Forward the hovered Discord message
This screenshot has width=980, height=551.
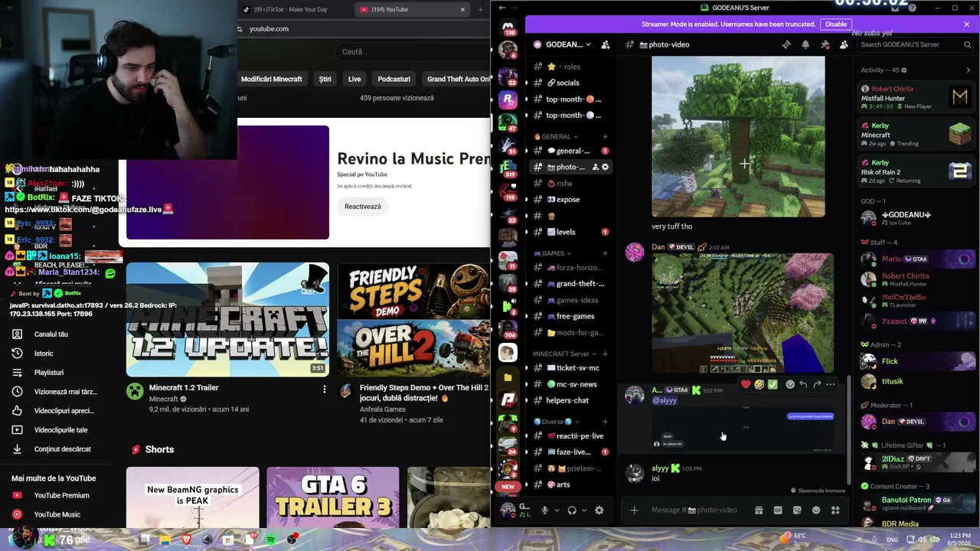pos(817,384)
